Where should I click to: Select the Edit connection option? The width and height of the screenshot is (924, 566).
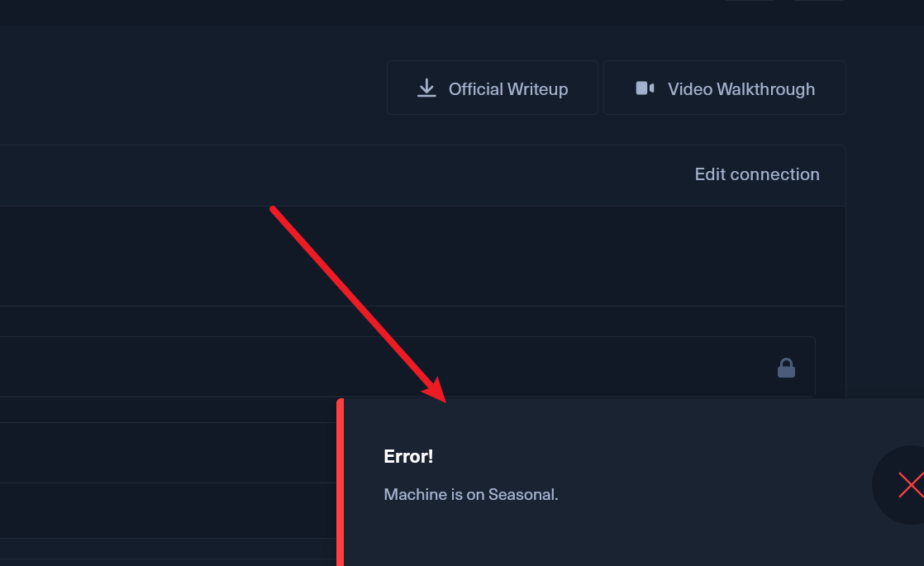[757, 174]
